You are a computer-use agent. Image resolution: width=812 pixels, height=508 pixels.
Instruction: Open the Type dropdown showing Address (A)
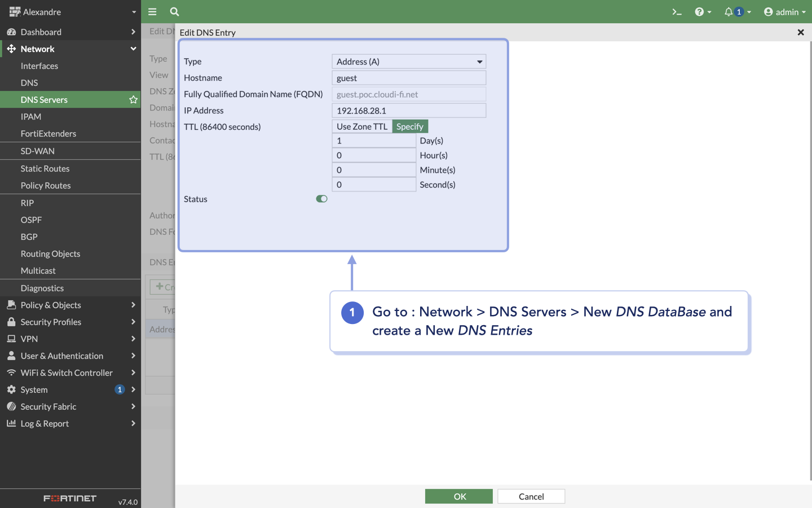click(408, 61)
